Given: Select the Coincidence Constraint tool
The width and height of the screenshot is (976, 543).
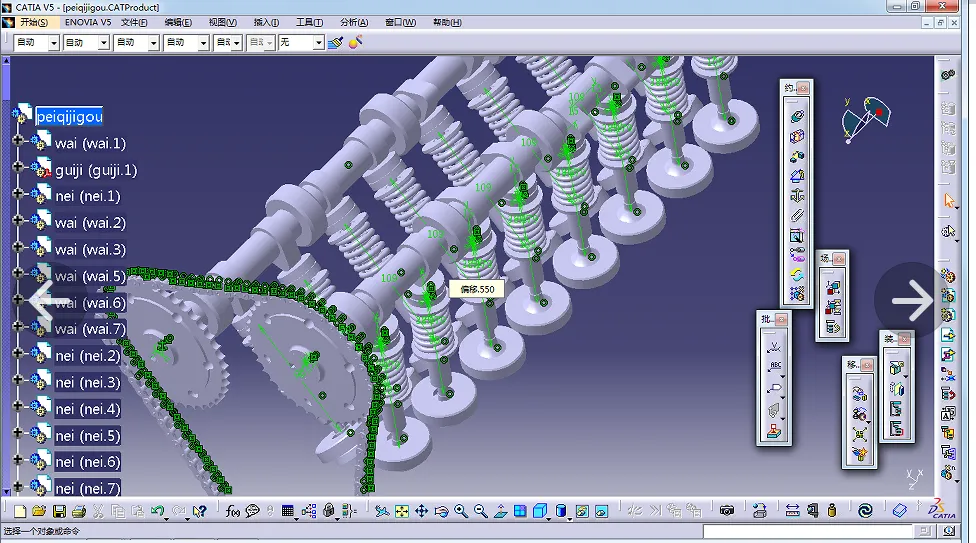Looking at the screenshot, I should (797, 116).
